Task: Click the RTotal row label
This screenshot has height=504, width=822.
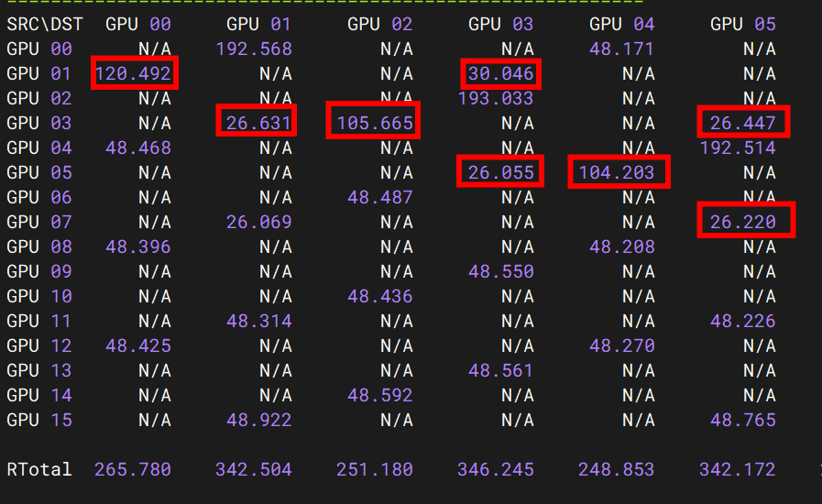Action: 39,469
